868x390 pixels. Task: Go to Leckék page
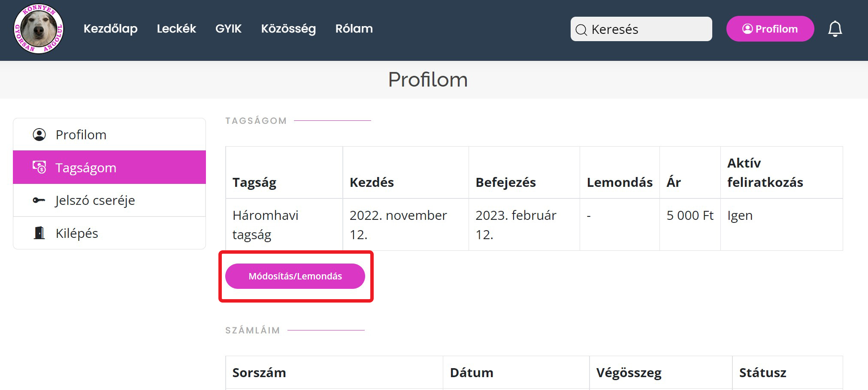pos(176,29)
